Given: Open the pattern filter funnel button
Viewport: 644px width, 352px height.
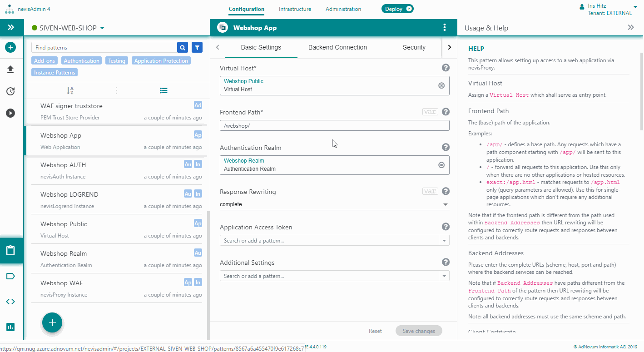Looking at the screenshot, I should click(x=197, y=47).
